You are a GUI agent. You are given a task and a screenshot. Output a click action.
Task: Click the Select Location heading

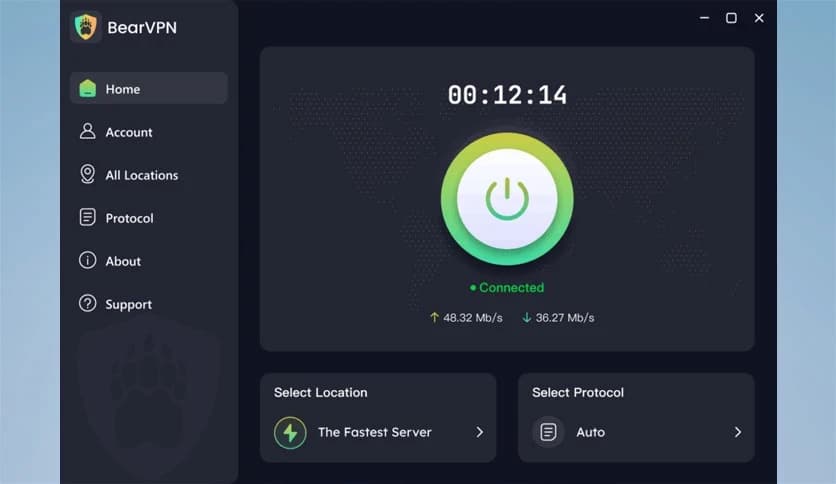(320, 392)
